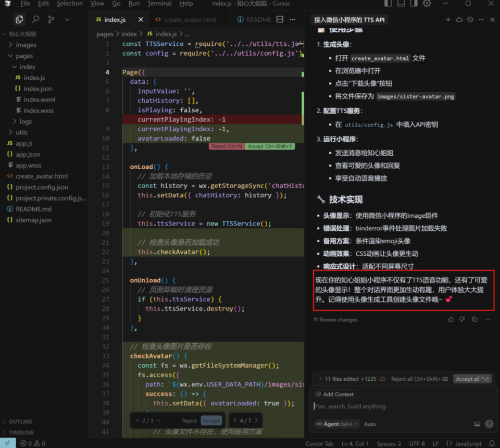The image size is (500, 448).
Task: Attach an image to the chat prompt
Action: [x=477, y=424]
